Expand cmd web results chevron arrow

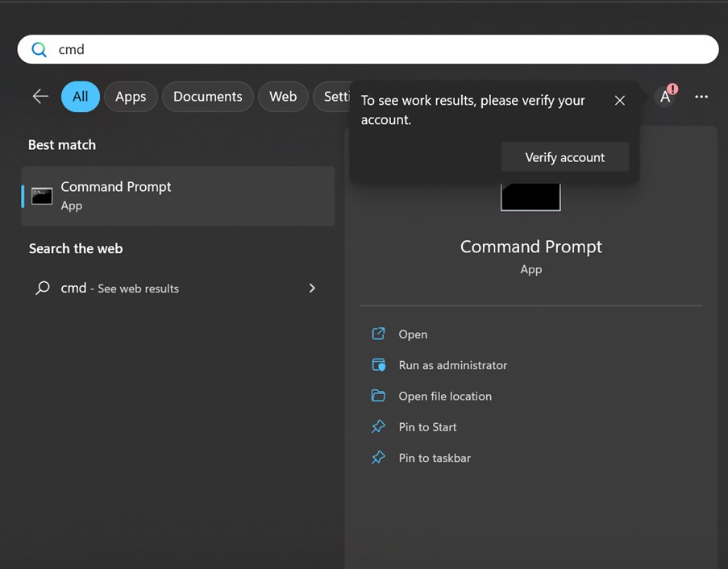click(x=312, y=288)
